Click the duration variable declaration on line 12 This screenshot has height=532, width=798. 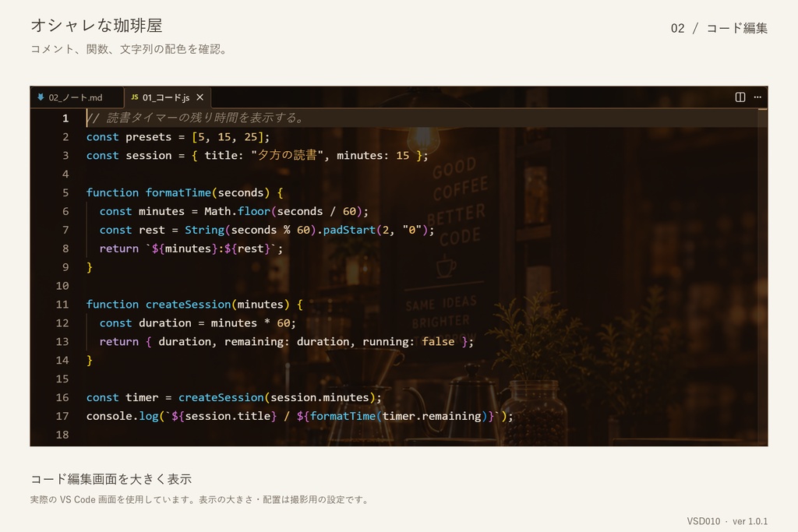click(165, 323)
